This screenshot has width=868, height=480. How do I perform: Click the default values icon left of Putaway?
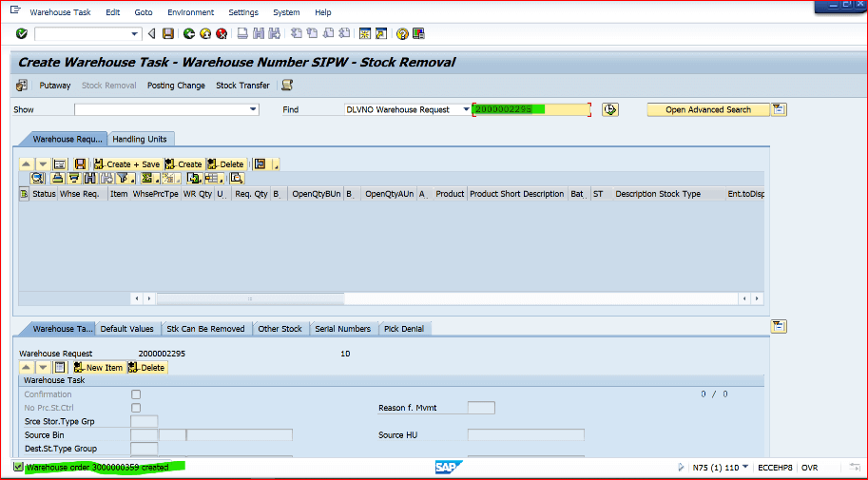(22, 86)
